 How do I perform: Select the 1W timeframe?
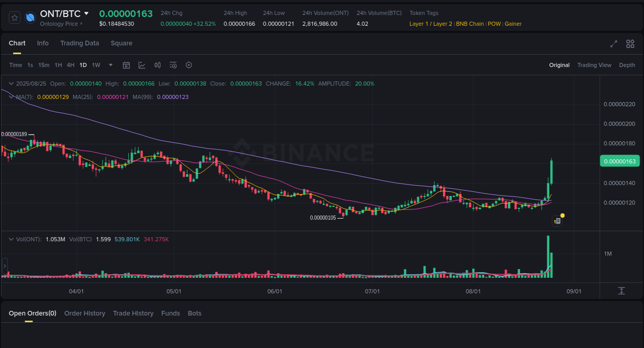pos(96,65)
